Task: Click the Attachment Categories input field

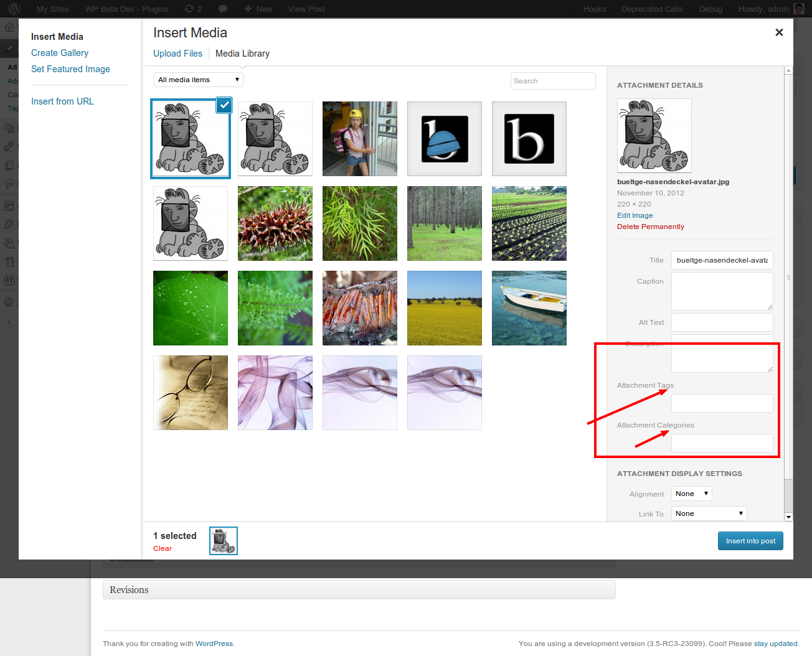Action: click(722, 443)
